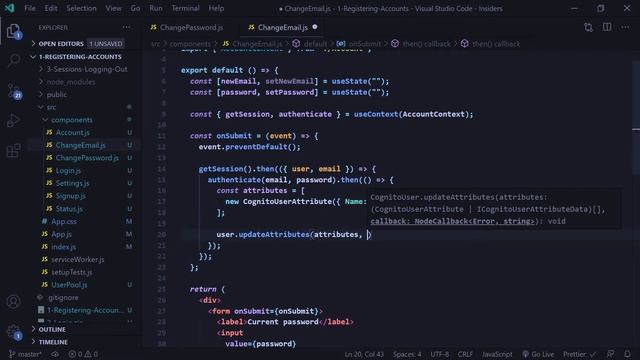This screenshot has width=640, height=360.
Task: Change language mode via JavaScript item
Action: [497, 354]
